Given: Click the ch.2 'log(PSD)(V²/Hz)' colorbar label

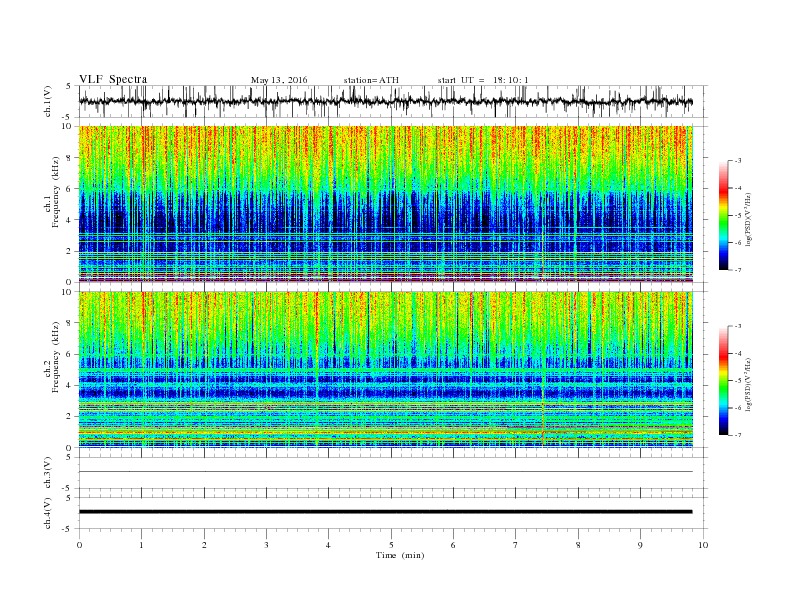Looking at the screenshot, I should tap(748, 384).
